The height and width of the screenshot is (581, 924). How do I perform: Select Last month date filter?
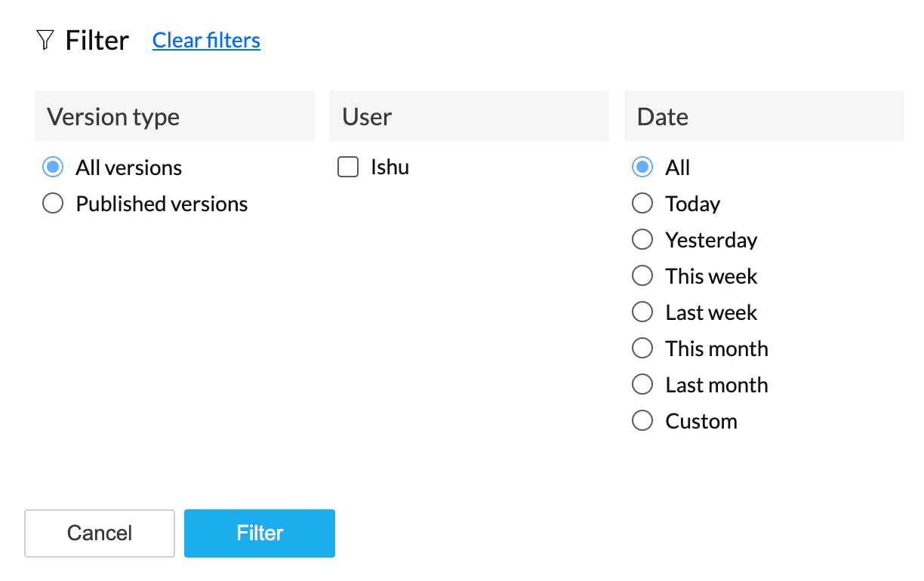coord(642,385)
